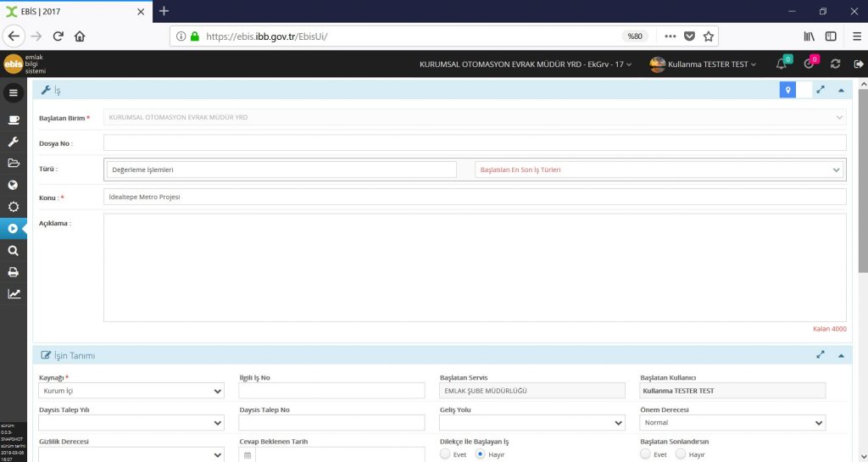Collapse the İş panel

point(841,90)
